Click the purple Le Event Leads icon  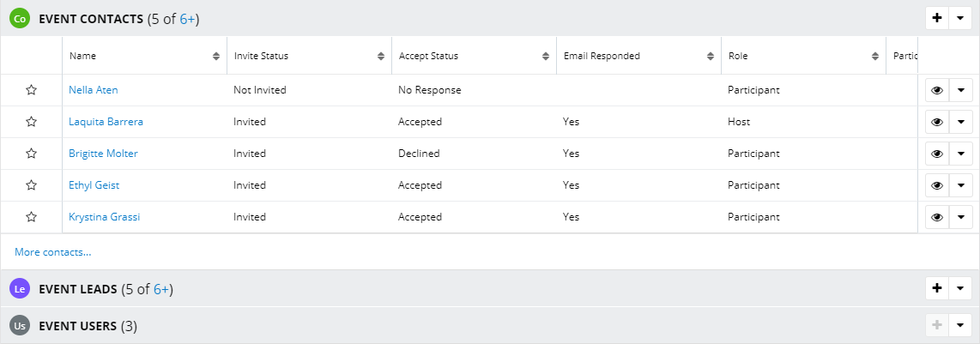coord(20,289)
